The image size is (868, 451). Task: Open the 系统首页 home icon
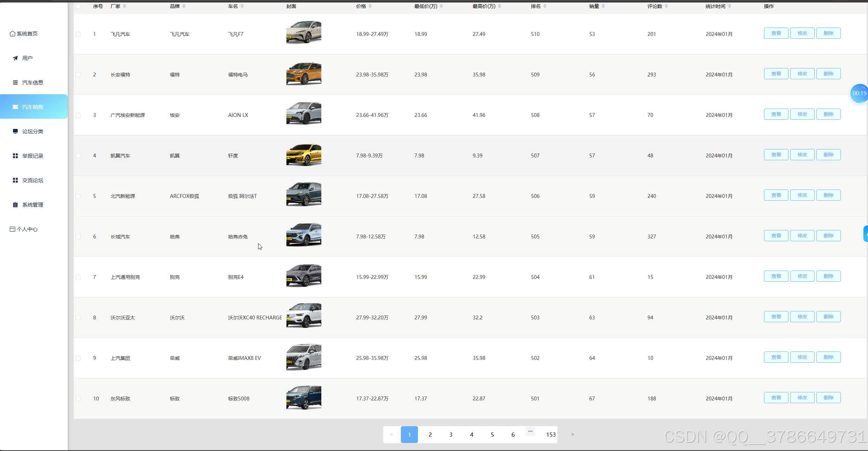(13, 34)
